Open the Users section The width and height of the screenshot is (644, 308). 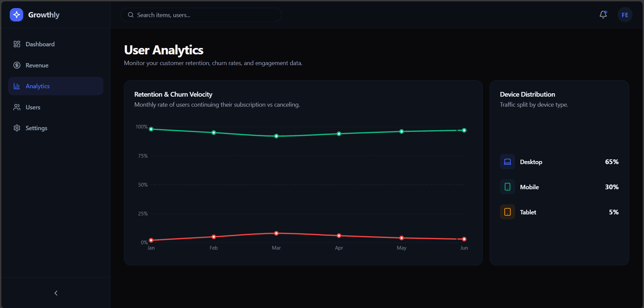(x=33, y=107)
